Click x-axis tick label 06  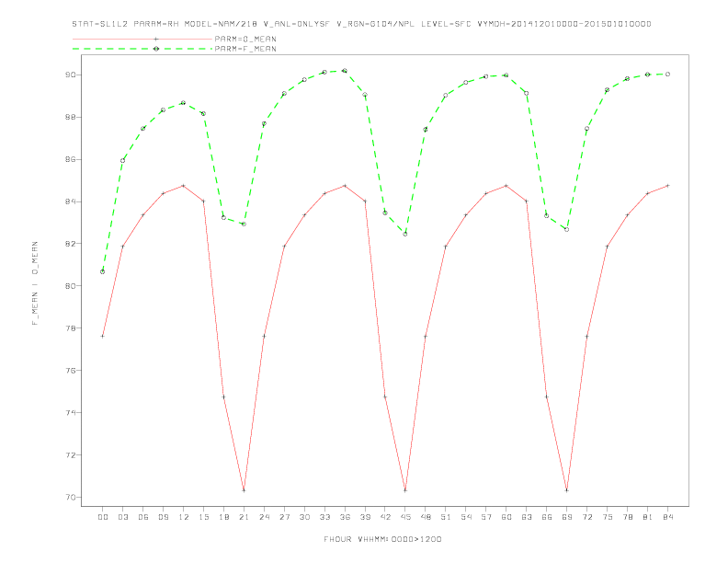click(143, 517)
